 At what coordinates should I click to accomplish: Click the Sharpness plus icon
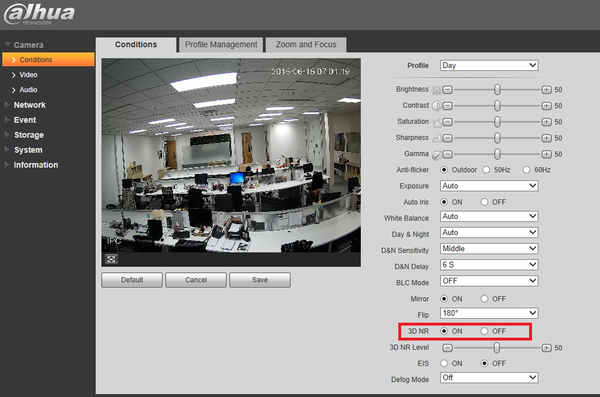point(546,138)
